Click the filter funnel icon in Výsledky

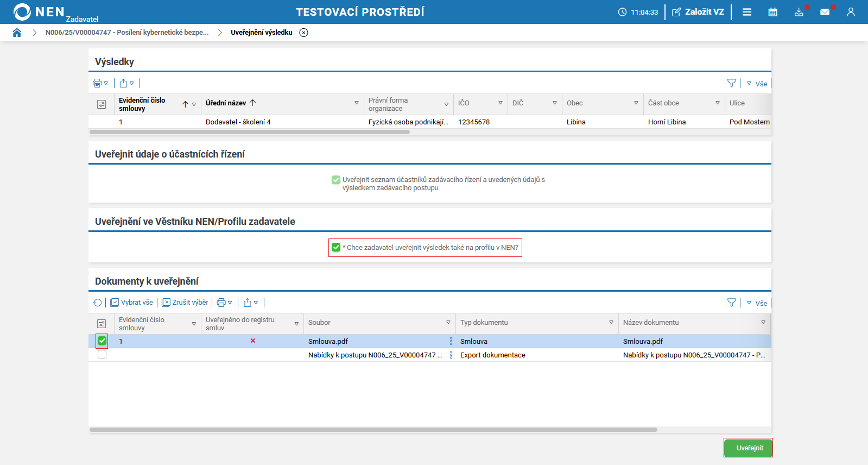pos(732,83)
